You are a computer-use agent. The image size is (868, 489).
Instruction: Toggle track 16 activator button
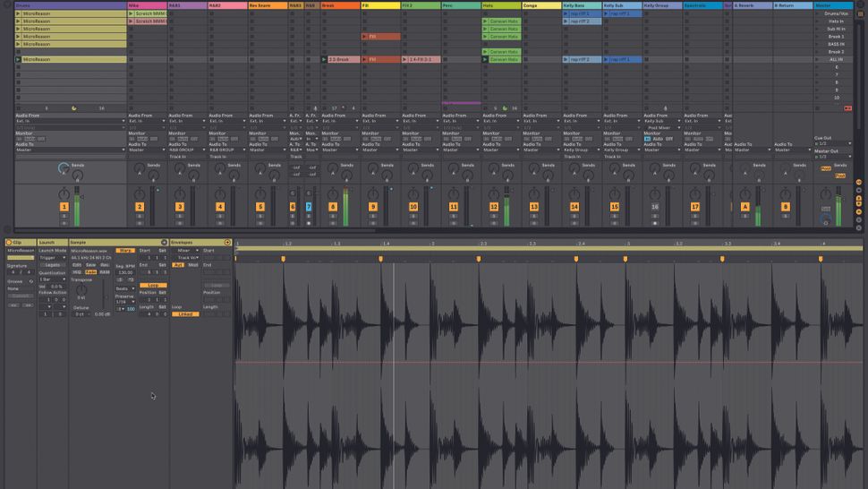click(x=655, y=207)
